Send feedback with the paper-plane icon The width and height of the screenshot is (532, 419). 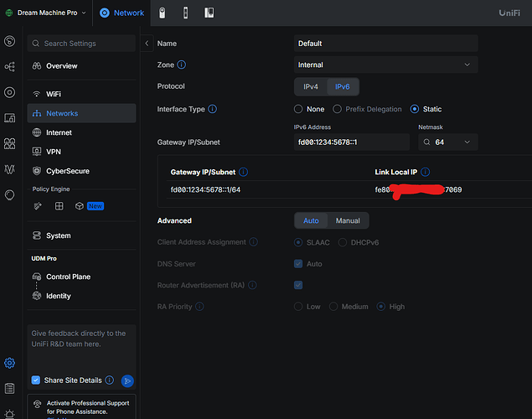click(127, 380)
